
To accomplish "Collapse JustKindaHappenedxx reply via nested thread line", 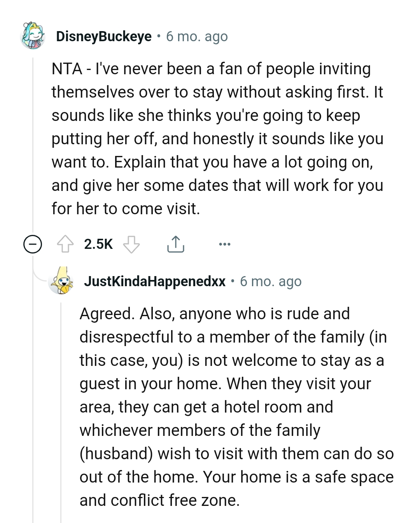I will (x=61, y=408).
